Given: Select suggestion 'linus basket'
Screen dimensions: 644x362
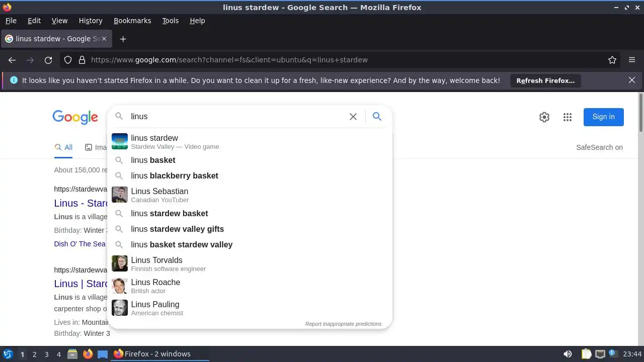Looking at the screenshot, I should (x=250, y=160).
